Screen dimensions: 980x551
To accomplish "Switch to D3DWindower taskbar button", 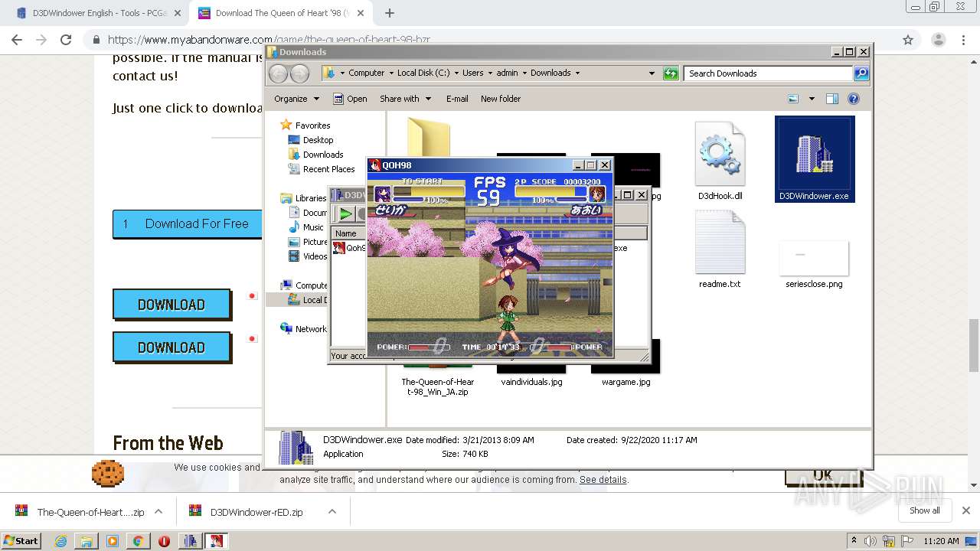I will 191,541.
